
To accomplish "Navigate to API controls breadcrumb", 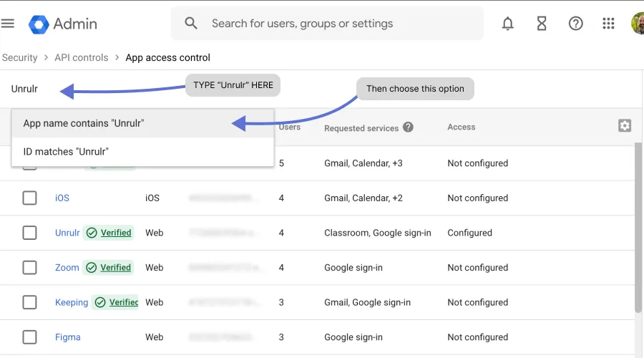I will click(81, 57).
